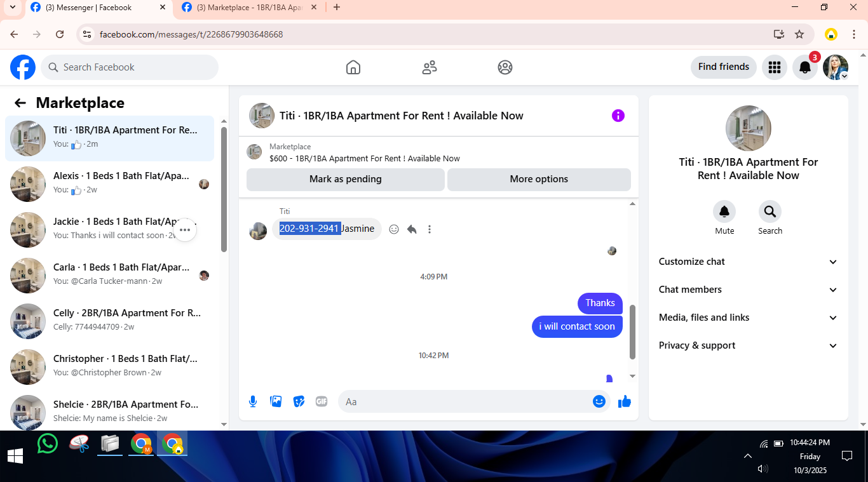Open conversation information purple i icon
Image resolution: width=868 pixels, height=482 pixels.
pyautogui.click(x=618, y=116)
